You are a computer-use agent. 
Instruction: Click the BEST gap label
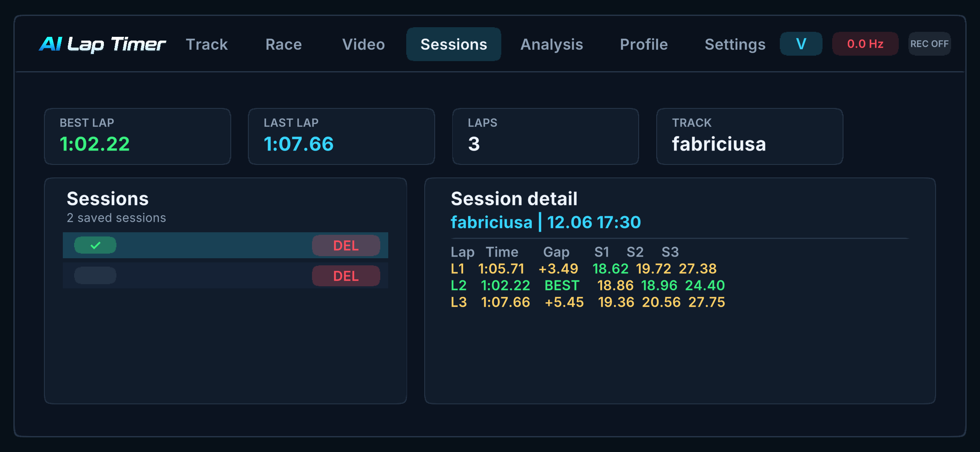[562, 285]
